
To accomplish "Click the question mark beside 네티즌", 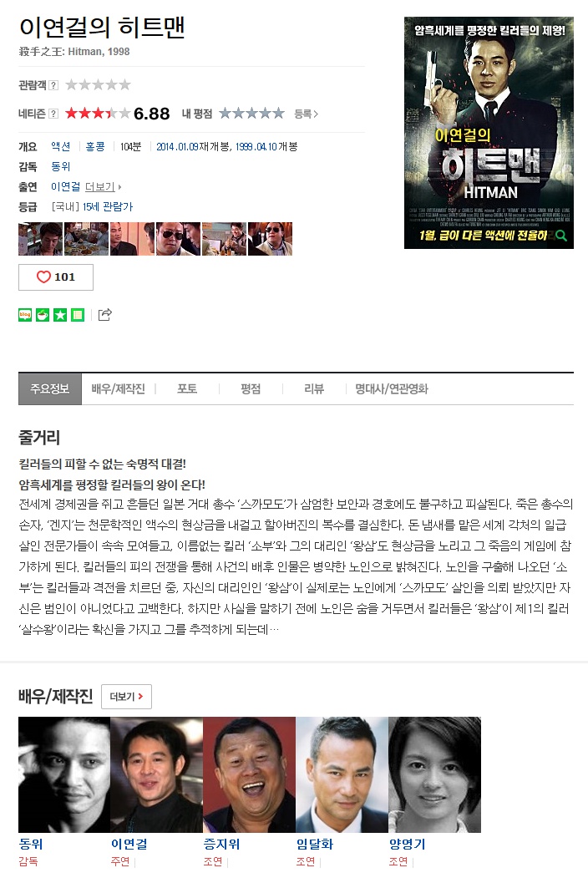I will (x=53, y=114).
